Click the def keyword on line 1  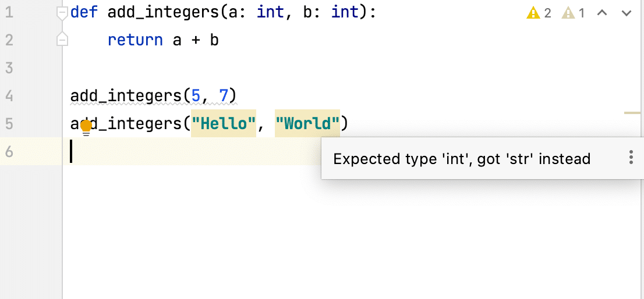point(84,13)
